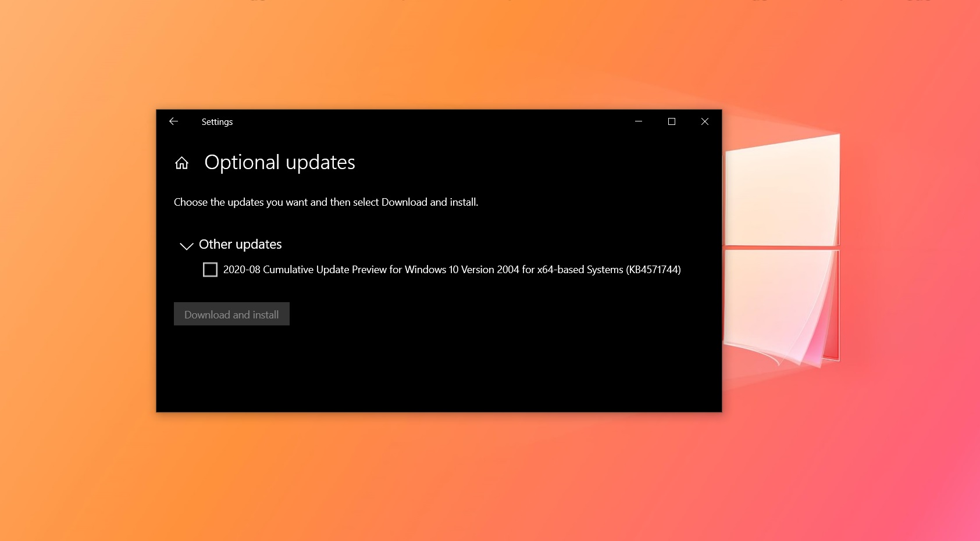Image resolution: width=980 pixels, height=541 pixels.
Task: Check the KB4571744 cumulative update box
Action: 210,270
